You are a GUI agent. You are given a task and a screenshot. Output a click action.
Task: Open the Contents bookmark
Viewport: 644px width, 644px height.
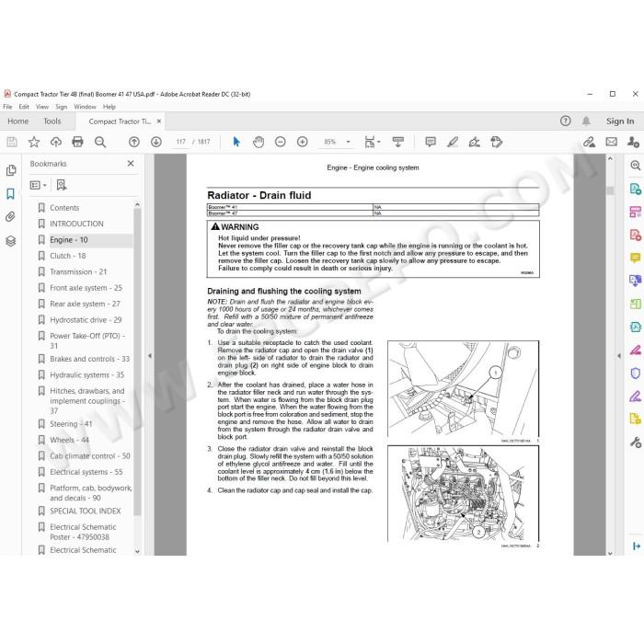click(64, 208)
